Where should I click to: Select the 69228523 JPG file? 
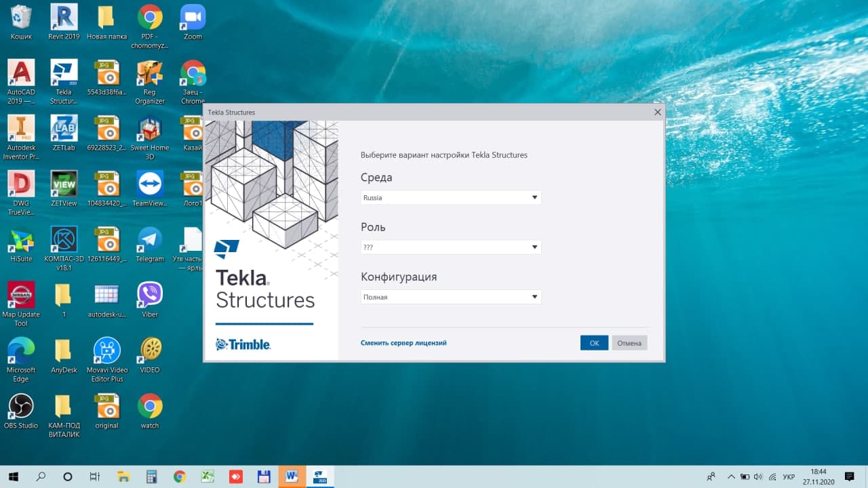106,134
